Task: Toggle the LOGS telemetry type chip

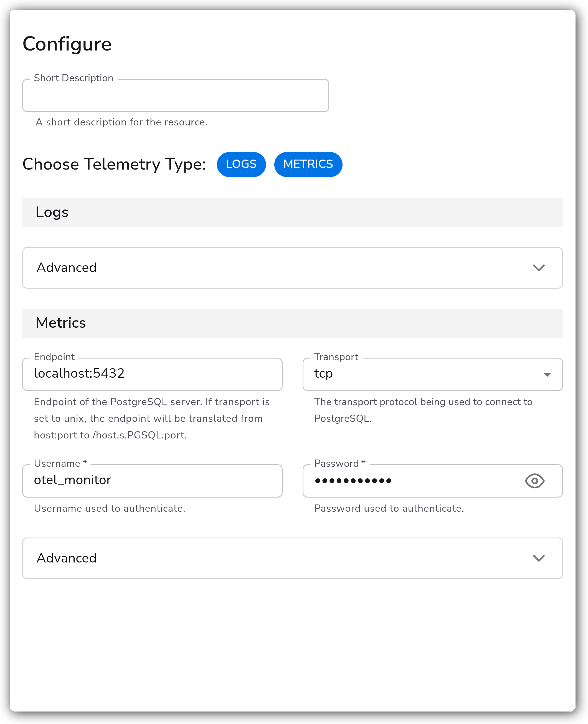Action: tap(241, 164)
